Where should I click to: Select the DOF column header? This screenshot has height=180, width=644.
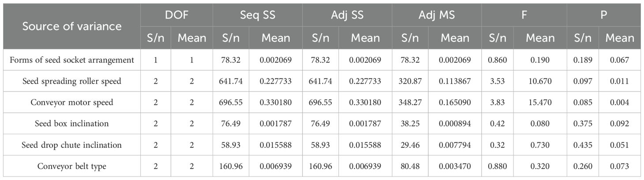coord(176,15)
